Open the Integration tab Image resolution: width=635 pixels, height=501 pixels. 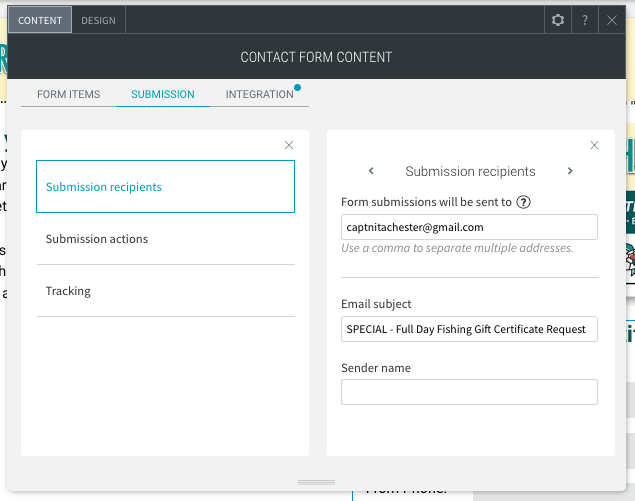point(260,94)
